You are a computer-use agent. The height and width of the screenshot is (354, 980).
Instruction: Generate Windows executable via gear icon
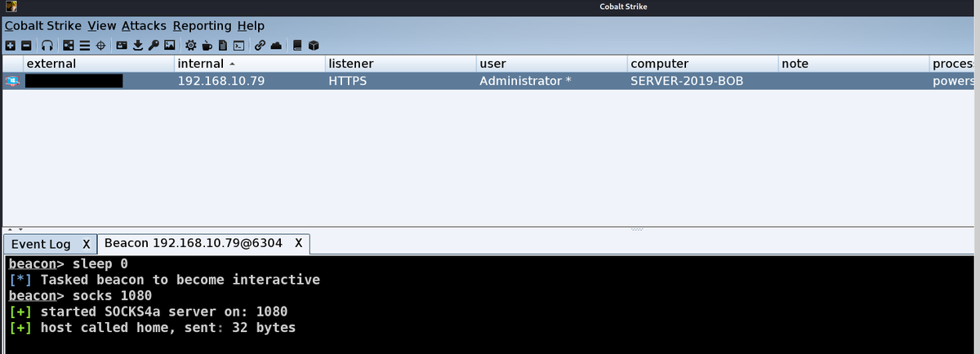190,45
